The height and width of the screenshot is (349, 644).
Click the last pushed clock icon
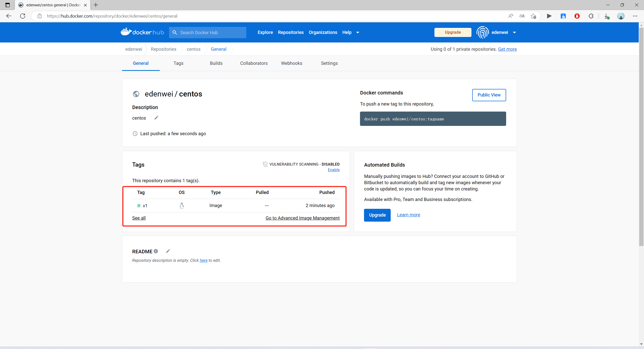[135, 133]
